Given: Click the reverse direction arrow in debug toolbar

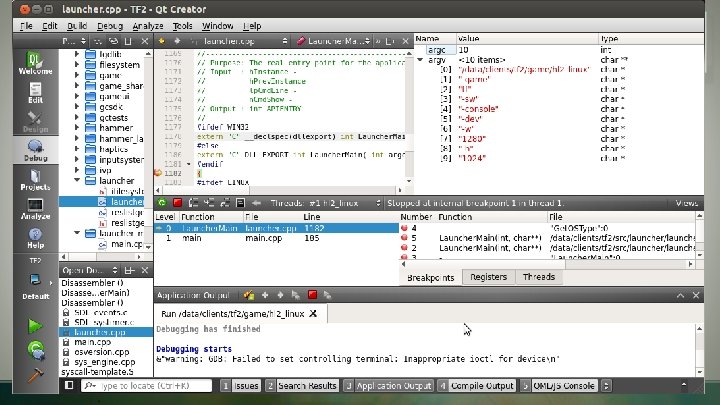Looking at the screenshot, I should 256,202.
